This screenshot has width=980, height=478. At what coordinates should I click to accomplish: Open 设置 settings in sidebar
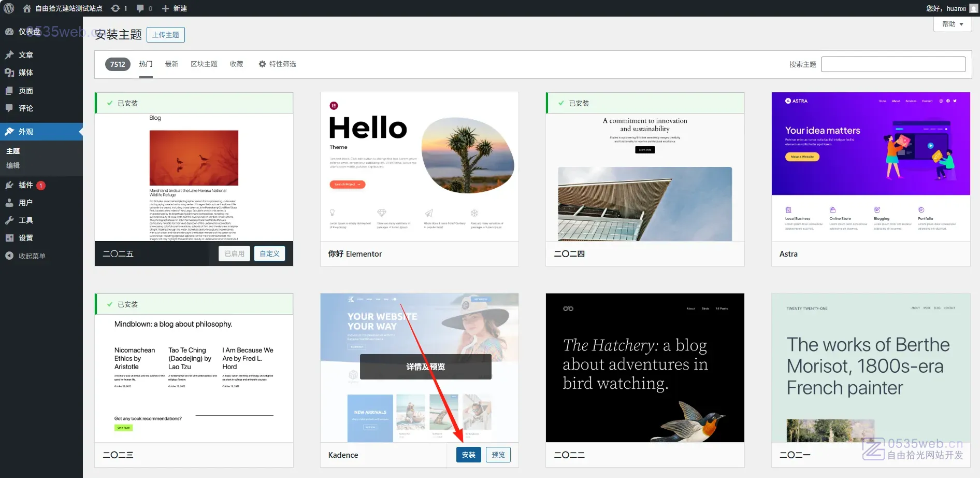pyautogui.click(x=25, y=238)
